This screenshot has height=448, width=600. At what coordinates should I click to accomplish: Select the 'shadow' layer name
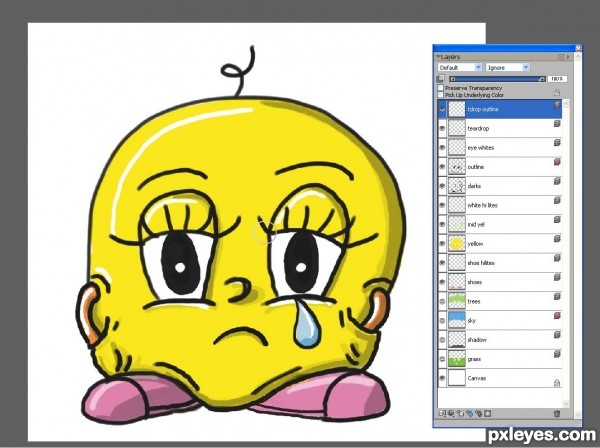coord(476,340)
